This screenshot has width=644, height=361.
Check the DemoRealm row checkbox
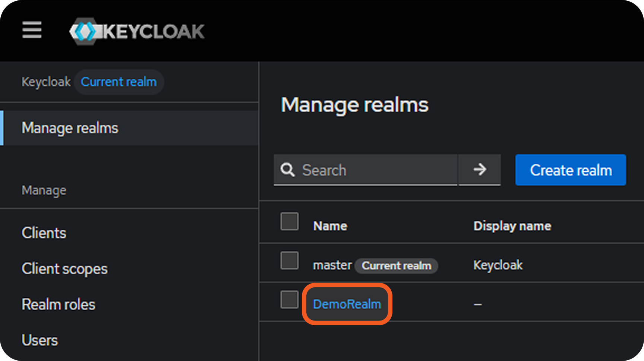289,300
